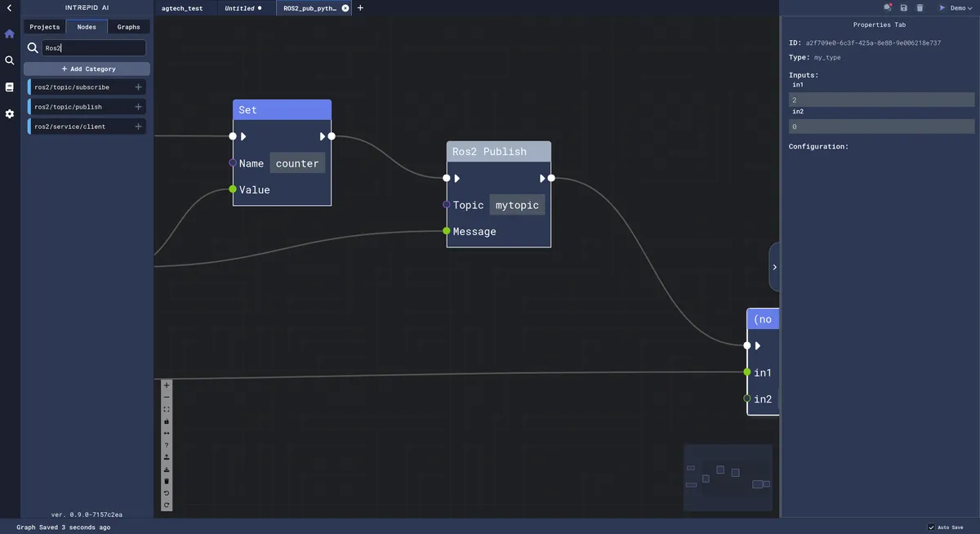Open the documentation book icon in sidebar

[10, 87]
